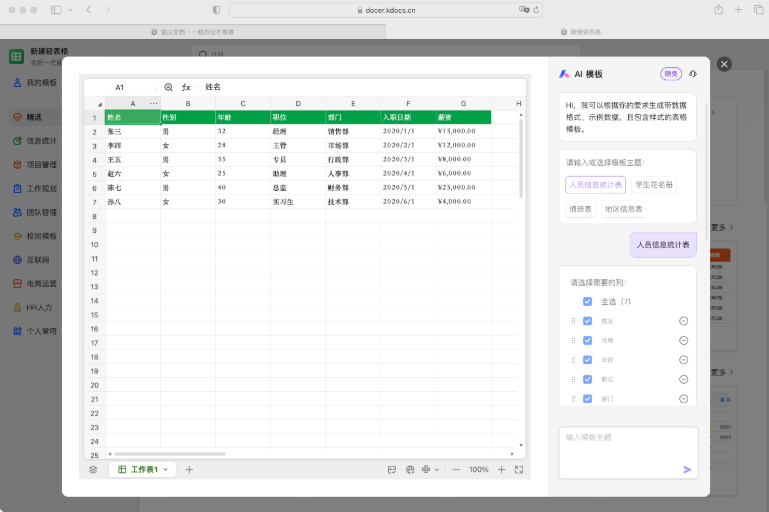Click the review status icon in status bar

pyautogui.click(x=392, y=470)
